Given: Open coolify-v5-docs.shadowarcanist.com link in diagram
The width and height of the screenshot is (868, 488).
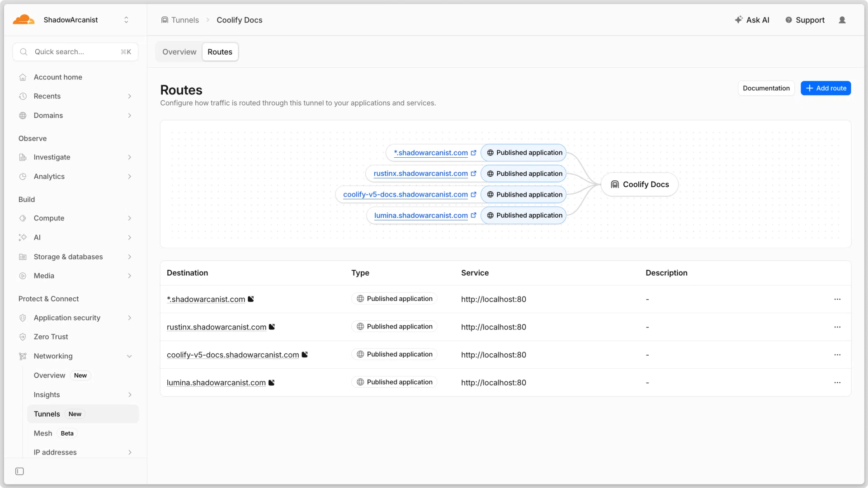Looking at the screenshot, I should tap(405, 195).
